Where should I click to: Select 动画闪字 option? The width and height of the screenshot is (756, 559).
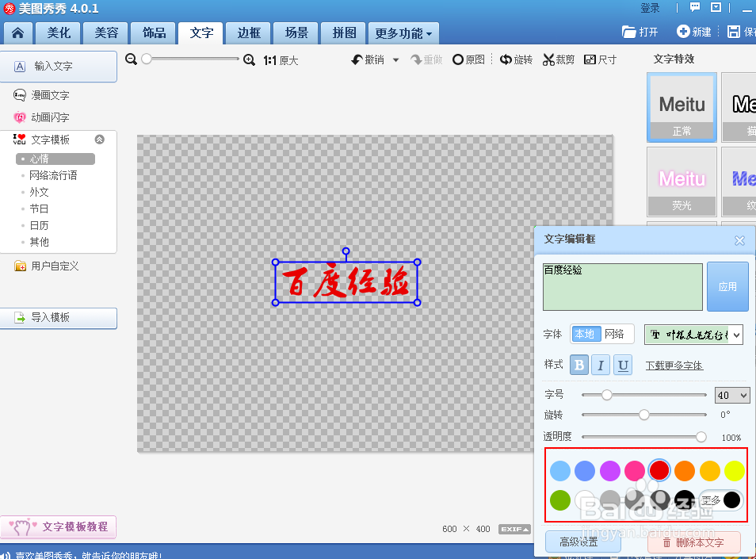[x=41, y=117]
